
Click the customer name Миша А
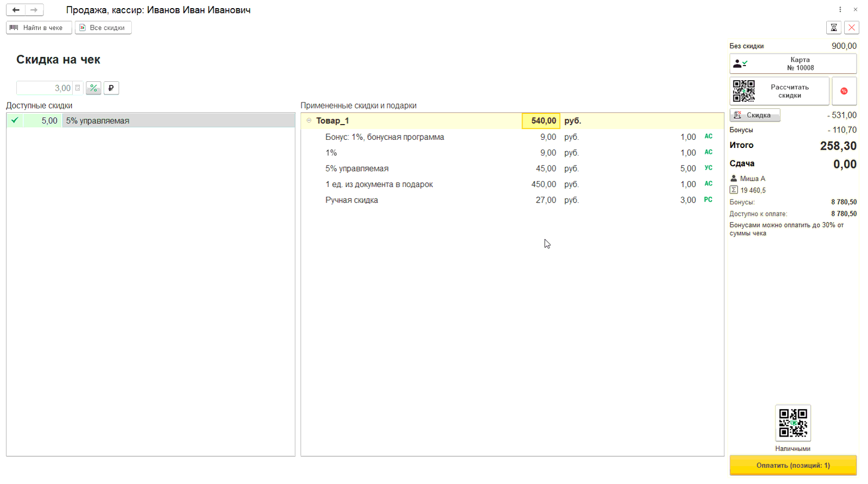pos(752,178)
